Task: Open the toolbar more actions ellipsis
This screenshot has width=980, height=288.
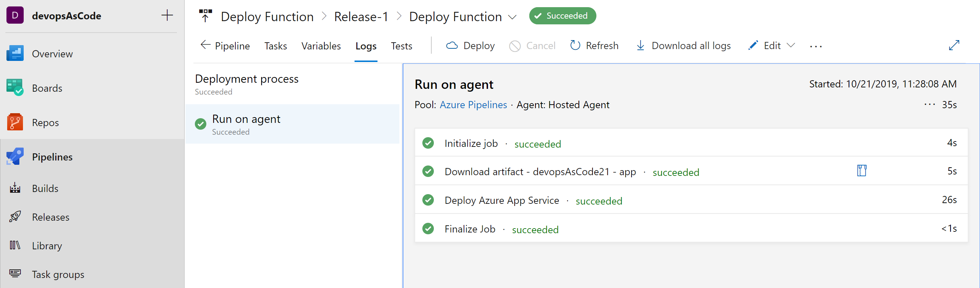Action: pos(816,46)
